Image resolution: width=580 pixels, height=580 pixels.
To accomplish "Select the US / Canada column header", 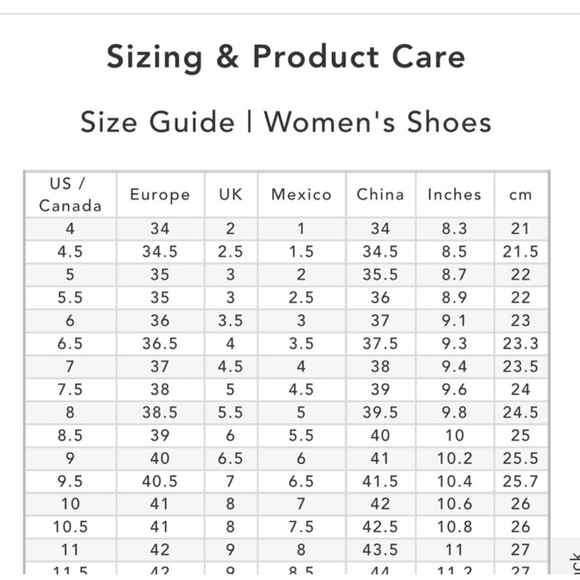I will pos(70,195).
